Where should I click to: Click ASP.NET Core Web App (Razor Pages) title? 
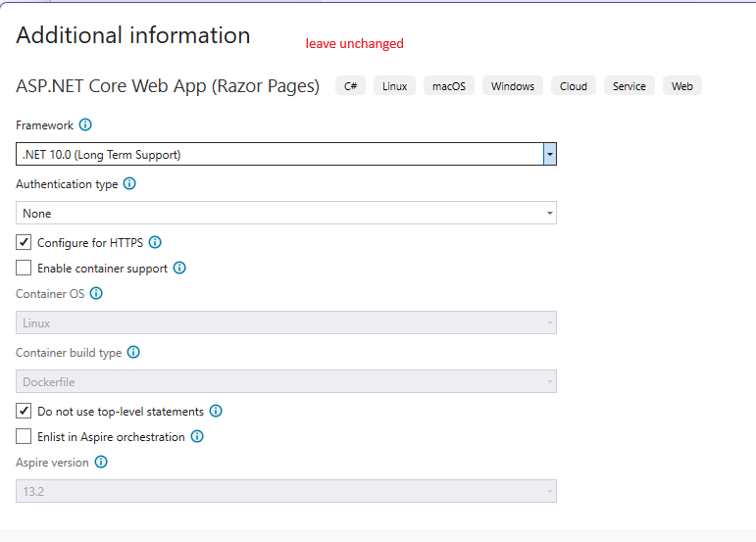[x=168, y=86]
